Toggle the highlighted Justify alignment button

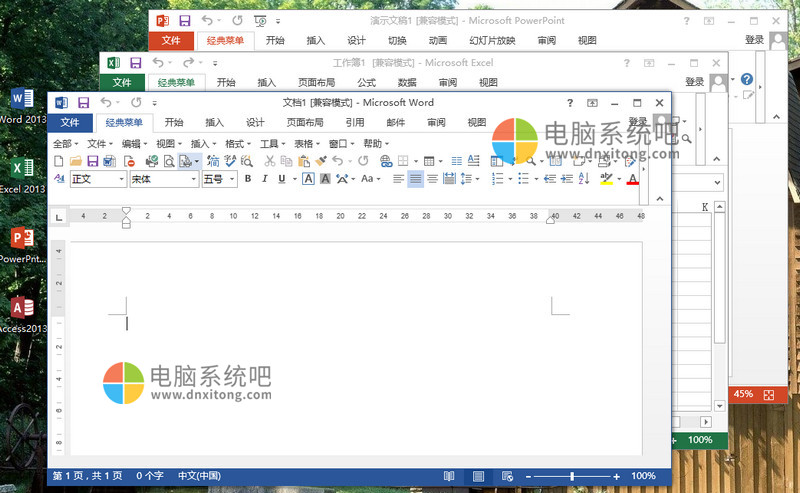416,179
